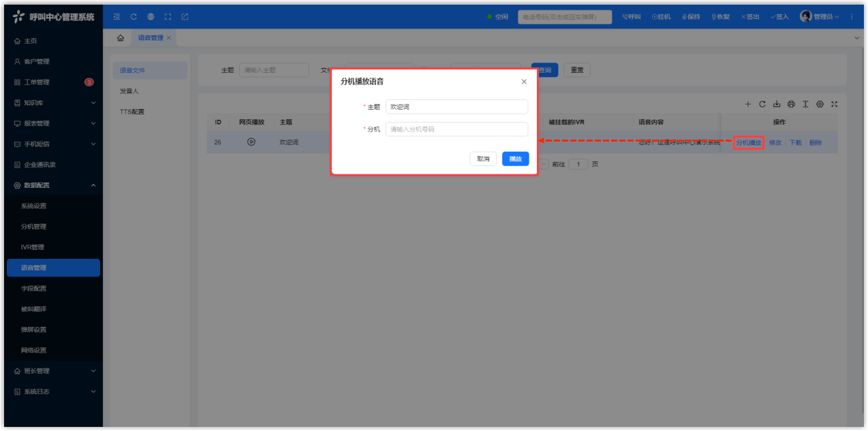Open table column settings gear icon
868x431 pixels.
click(820, 104)
